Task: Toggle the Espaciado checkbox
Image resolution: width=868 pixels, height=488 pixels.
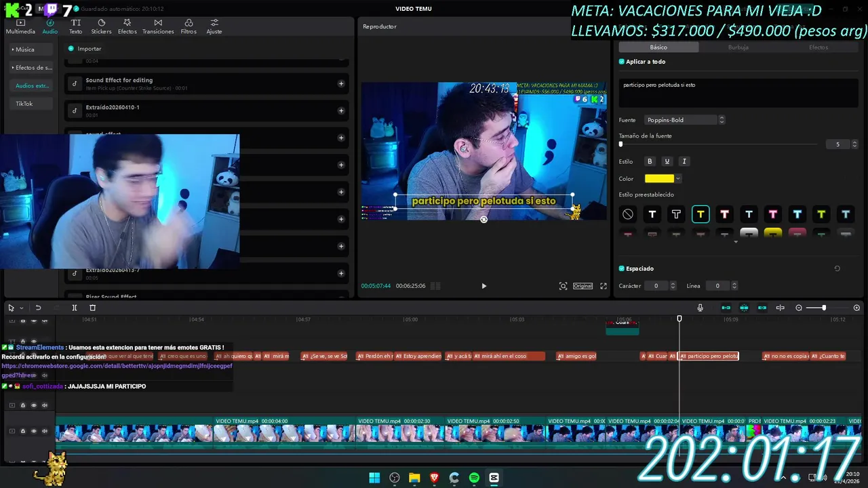Action: pos(622,268)
